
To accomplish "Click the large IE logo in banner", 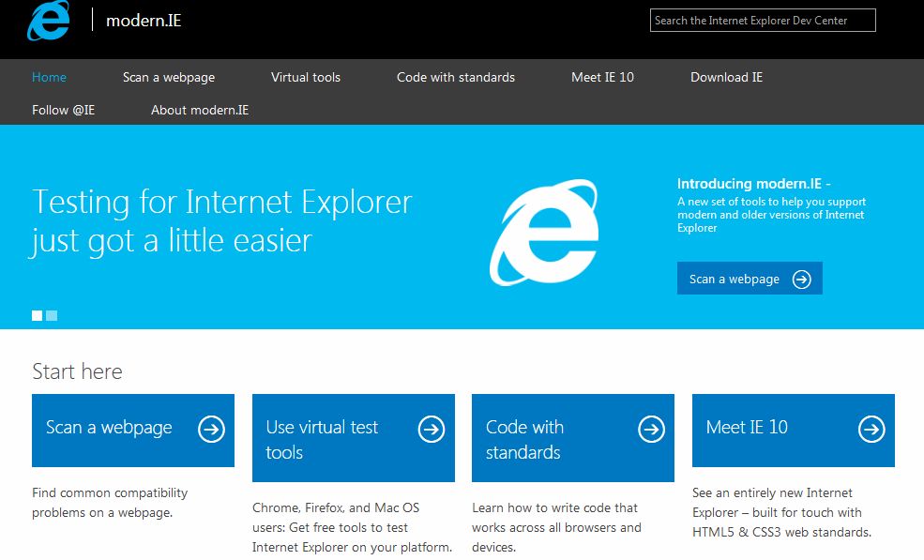I will 543,233.
